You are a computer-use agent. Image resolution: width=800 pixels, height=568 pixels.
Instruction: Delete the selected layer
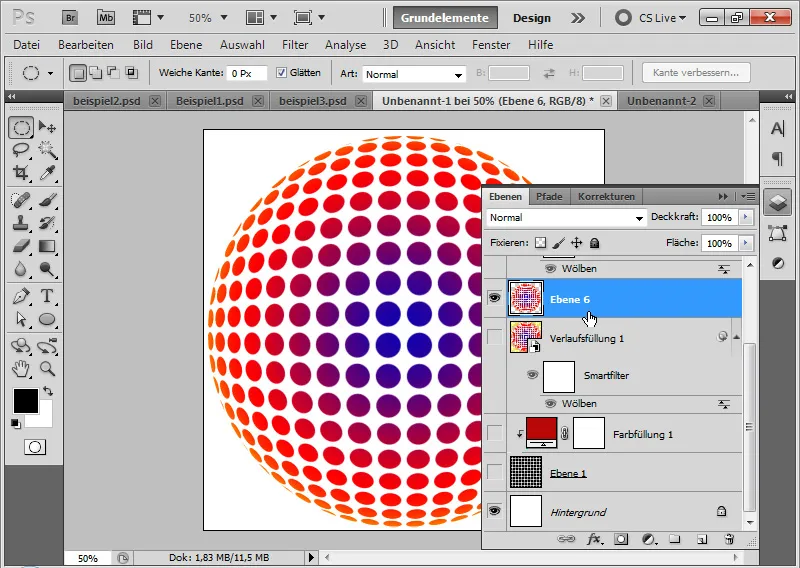[x=729, y=539]
